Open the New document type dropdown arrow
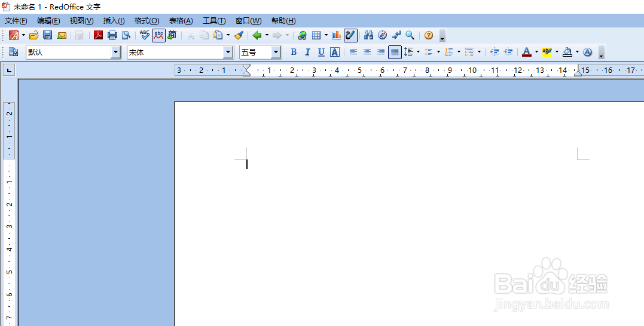 tap(23, 35)
